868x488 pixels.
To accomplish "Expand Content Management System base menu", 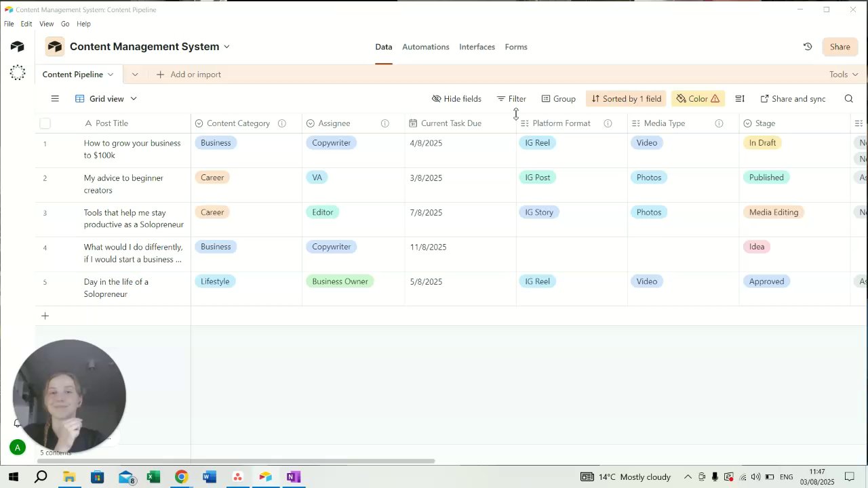I will (x=226, y=47).
